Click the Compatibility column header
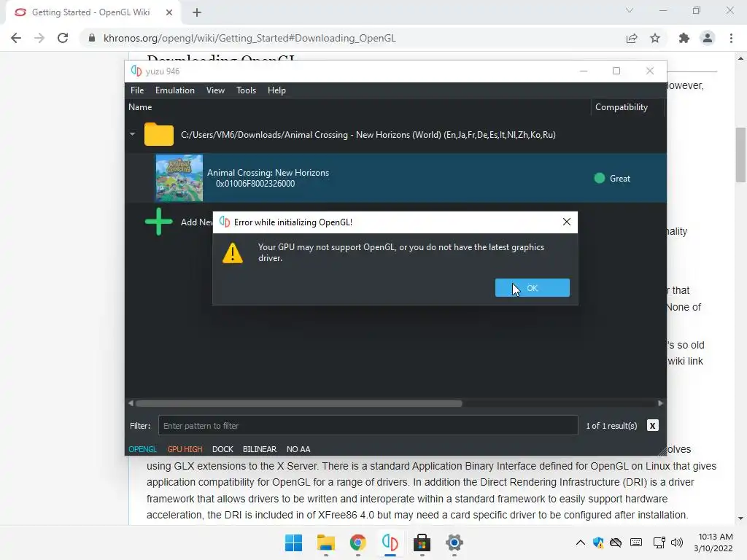 pyautogui.click(x=622, y=107)
